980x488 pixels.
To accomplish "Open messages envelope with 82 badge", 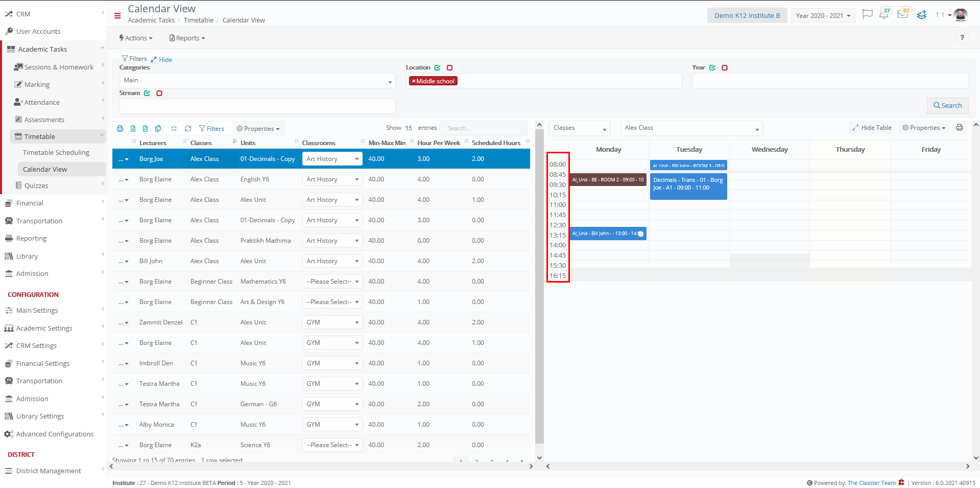I will 903,14.
